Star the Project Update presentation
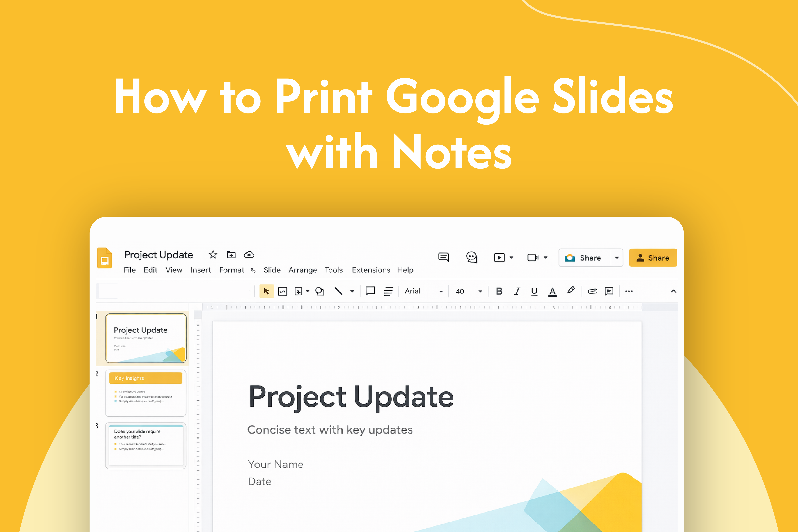The image size is (798, 532). click(213, 255)
